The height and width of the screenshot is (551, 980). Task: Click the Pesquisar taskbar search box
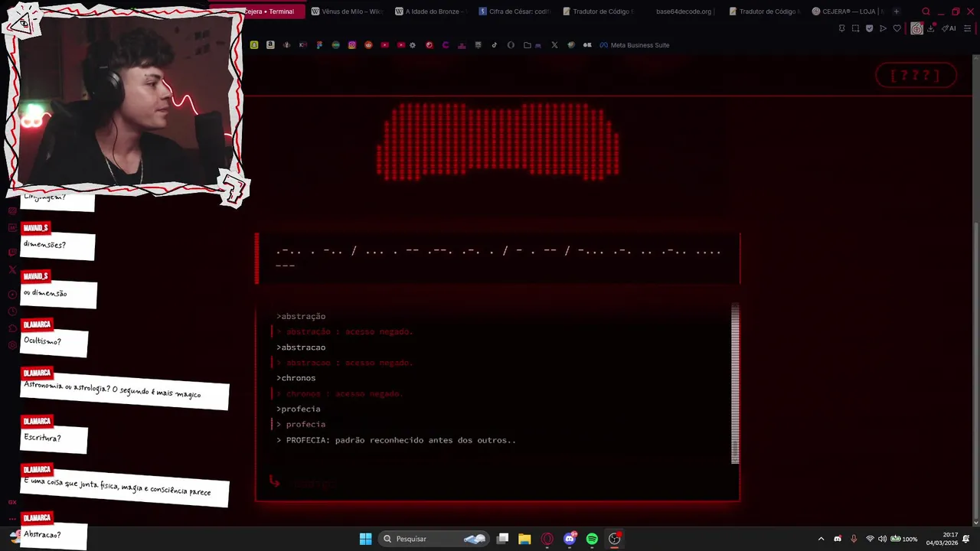pos(433,539)
